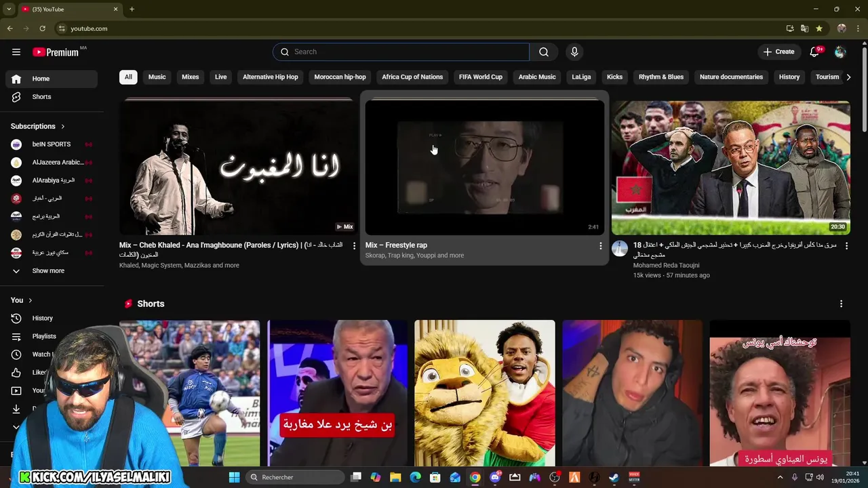Image resolution: width=868 pixels, height=488 pixels.
Task: Click the bookmark star in address bar
Action: pyautogui.click(x=819, y=28)
